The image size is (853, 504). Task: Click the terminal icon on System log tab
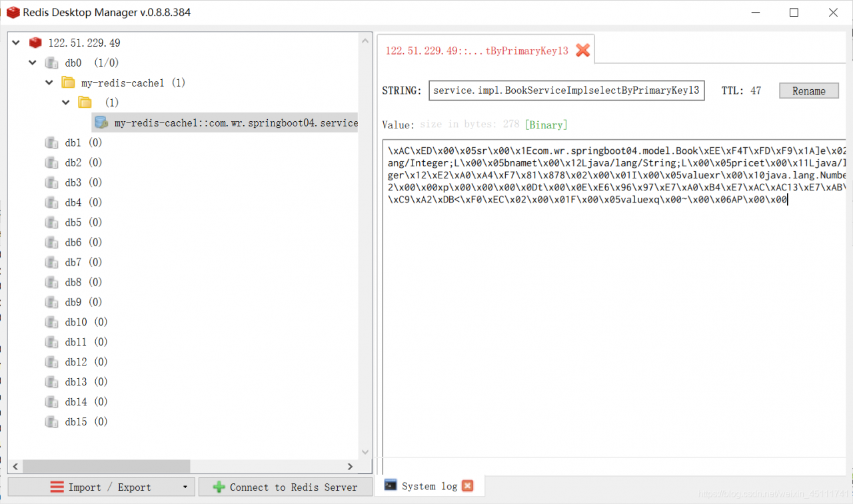coord(391,485)
